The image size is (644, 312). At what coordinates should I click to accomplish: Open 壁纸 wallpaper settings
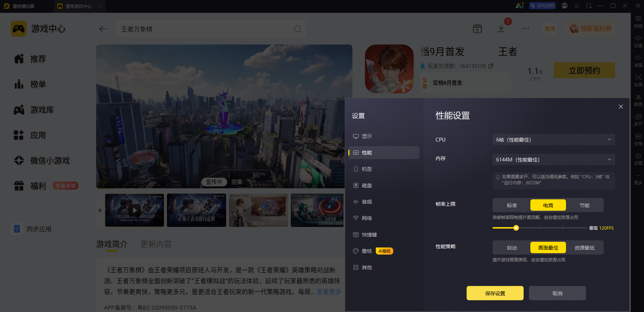point(384,251)
